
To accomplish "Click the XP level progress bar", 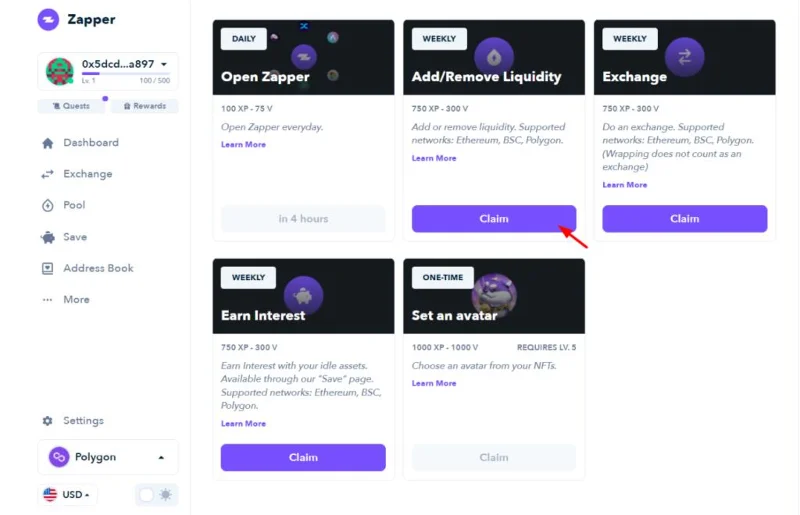I will pos(126,74).
